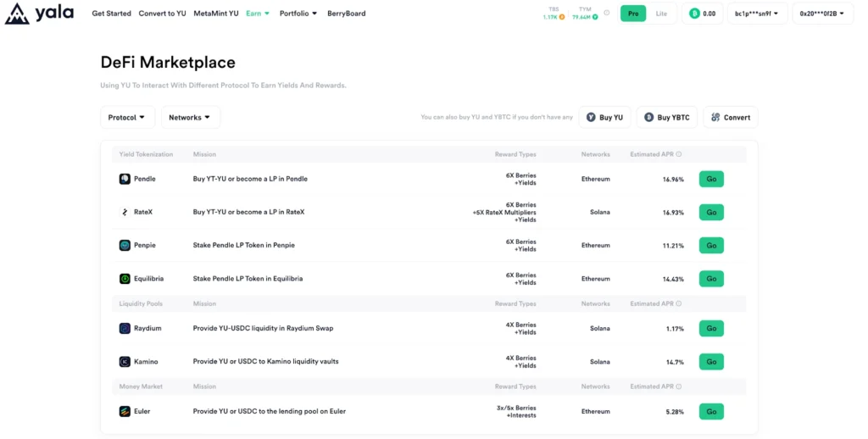
Task: Click the Kamino protocol icon
Action: [125, 362]
